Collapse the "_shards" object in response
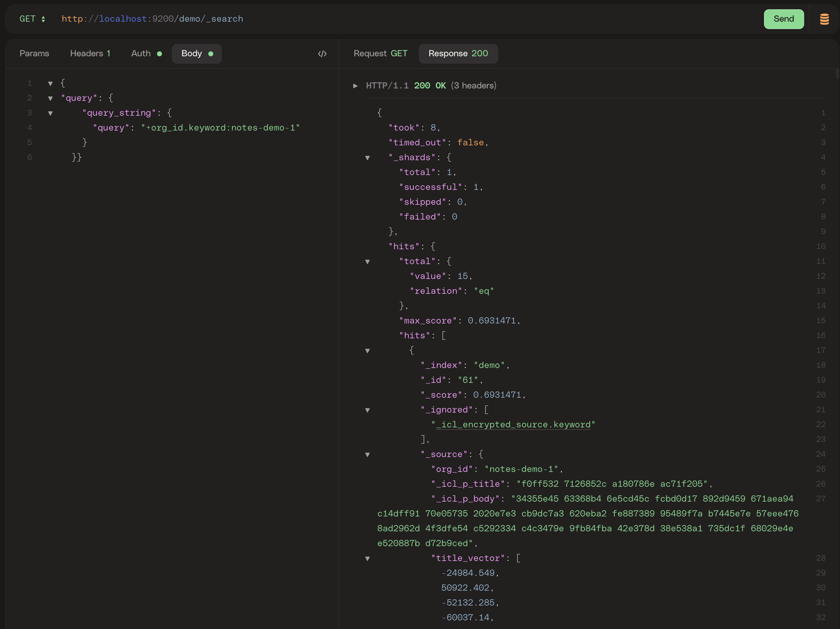Image resolution: width=840 pixels, height=629 pixels. pyautogui.click(x=367, y=158)
